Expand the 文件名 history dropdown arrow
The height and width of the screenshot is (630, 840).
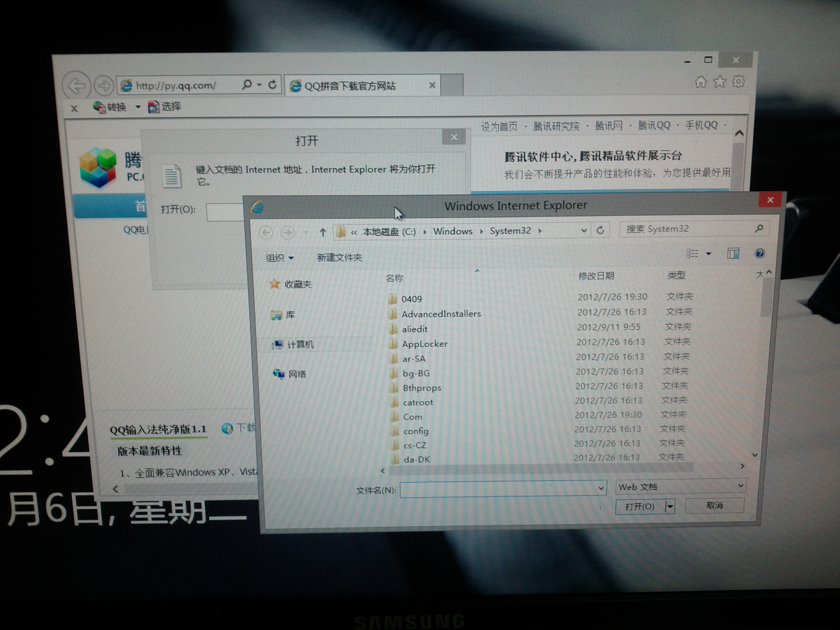[x=601, y=488]
